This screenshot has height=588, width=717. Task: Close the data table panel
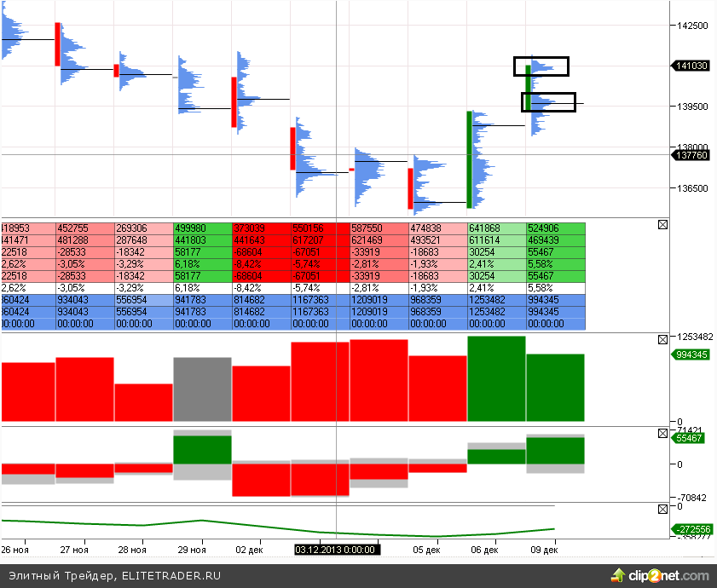coord(662,224)
